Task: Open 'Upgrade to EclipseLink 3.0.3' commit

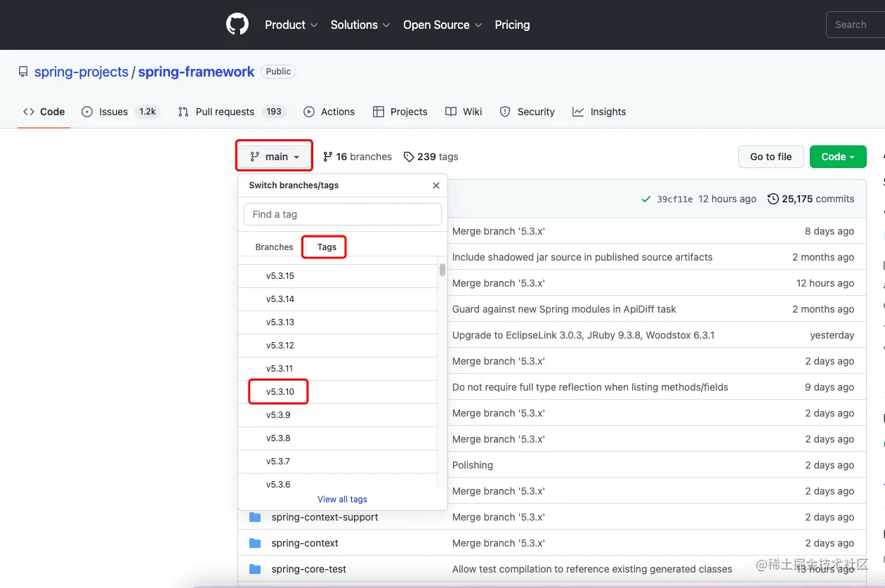Action: 583,335
